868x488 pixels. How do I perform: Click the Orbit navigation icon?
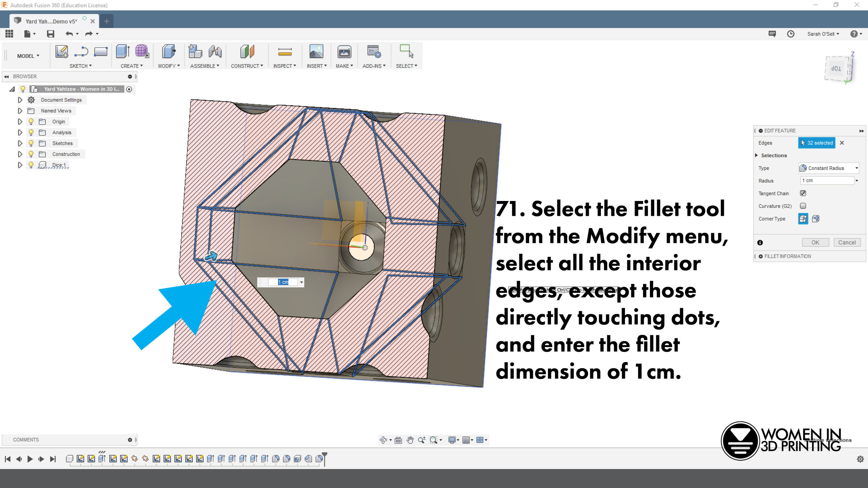click(383, 440)
